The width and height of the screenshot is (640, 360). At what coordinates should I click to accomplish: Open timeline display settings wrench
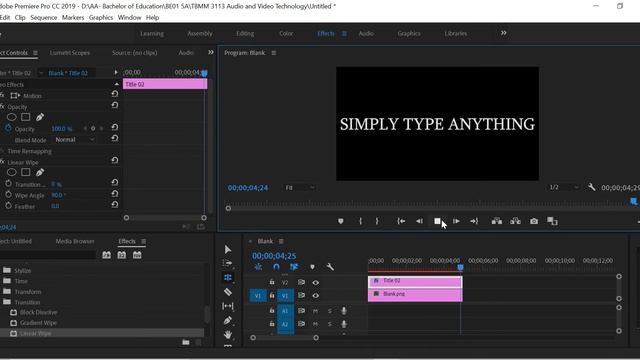coord(330,267)
